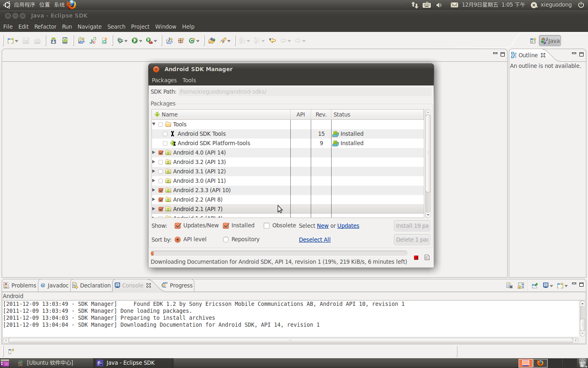Launch Firefox from the top panel
This screenshot has width=588, height=368.
(71, 4)
